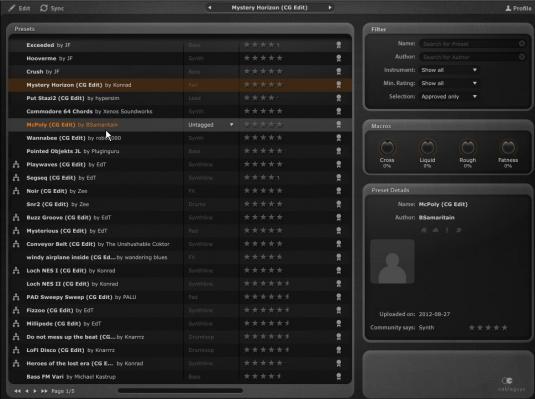Screen dimensions: 535x399
Task: Click the star rating on Mysterious row
Action: pos(263,231)
